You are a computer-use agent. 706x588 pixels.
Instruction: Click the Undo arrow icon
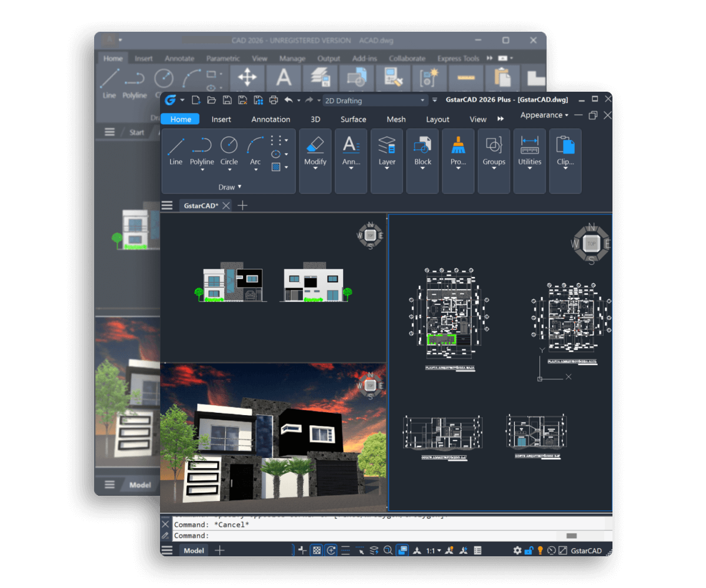coord(288,100)
